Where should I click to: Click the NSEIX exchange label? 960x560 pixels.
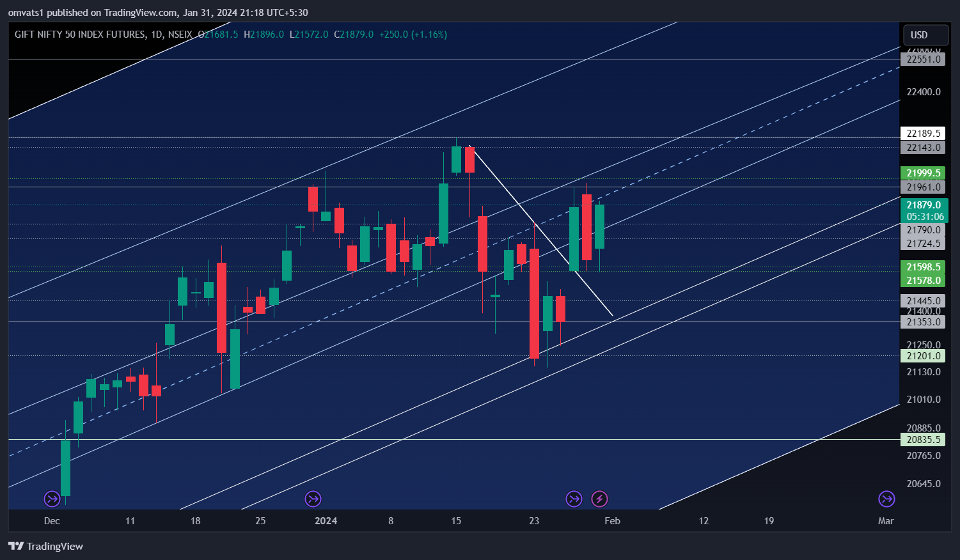click(180, 35)
